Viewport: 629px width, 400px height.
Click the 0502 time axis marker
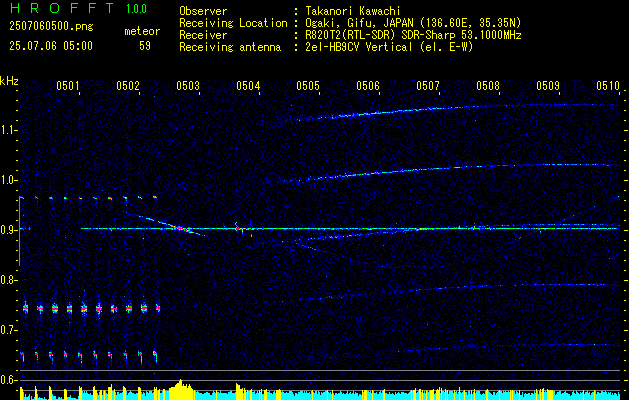point(128,85)
